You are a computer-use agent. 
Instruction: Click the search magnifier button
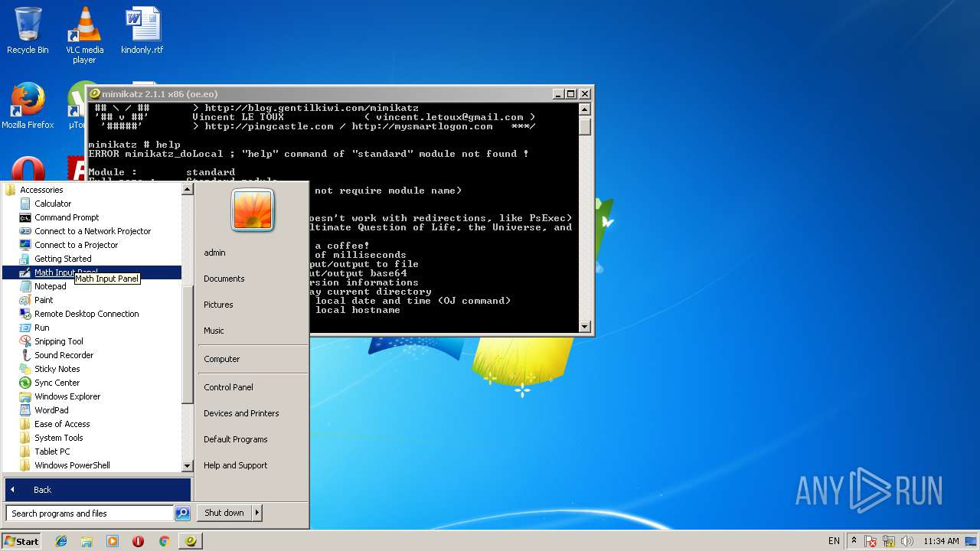pos(182,514)
